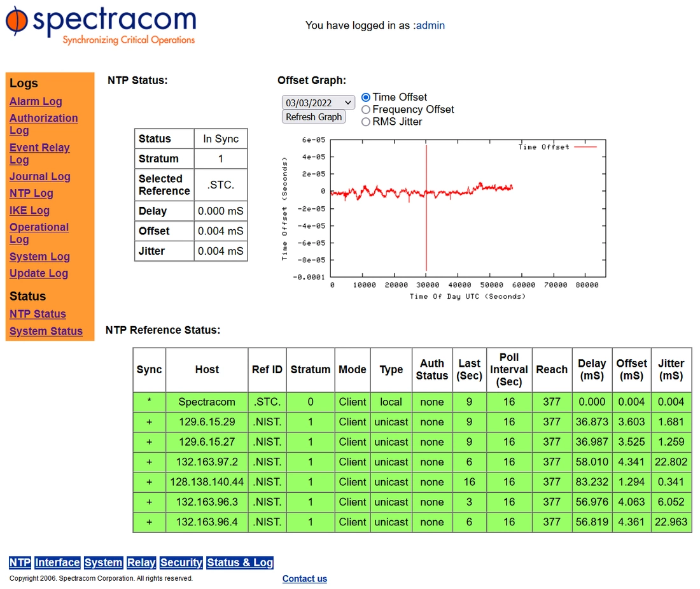Click the 'Poll Interval (Sec)' column header
The height and width of the screenshot is (589, 700).
(509, 370)
